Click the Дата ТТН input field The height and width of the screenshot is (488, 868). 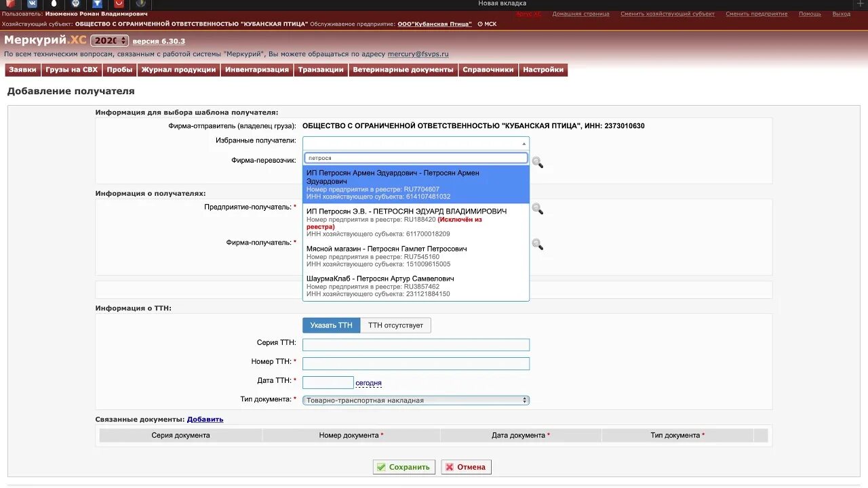tap(328, 383)
